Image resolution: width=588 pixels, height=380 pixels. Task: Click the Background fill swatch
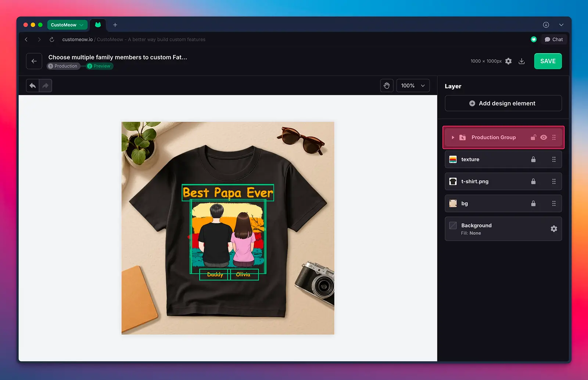click(x=453, y=225)
